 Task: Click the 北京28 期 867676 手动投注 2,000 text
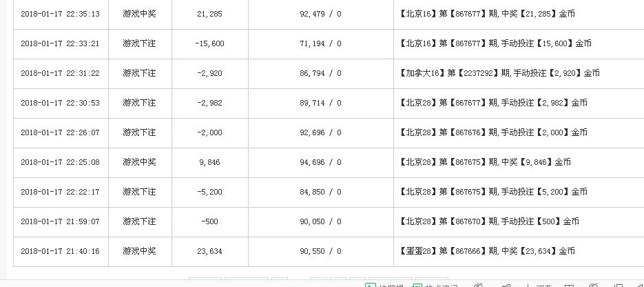pos(492,132)
